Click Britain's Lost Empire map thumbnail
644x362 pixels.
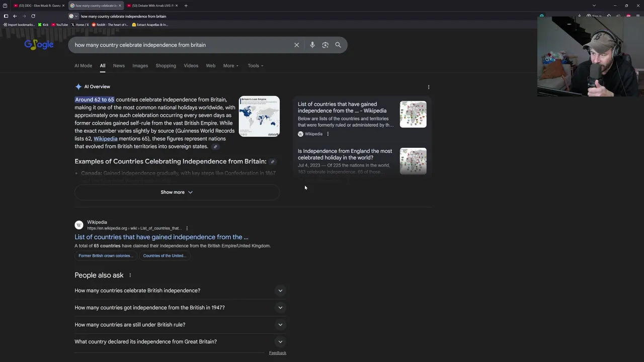(259, 116)
